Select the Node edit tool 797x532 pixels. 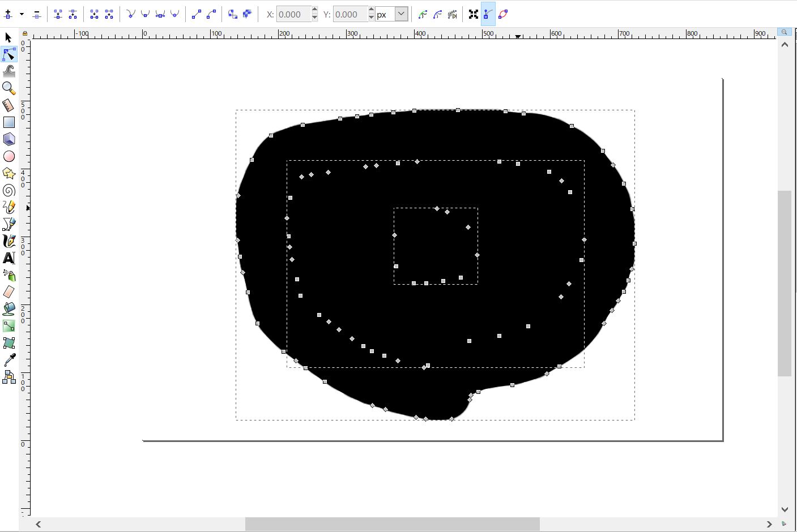point(8,54)
